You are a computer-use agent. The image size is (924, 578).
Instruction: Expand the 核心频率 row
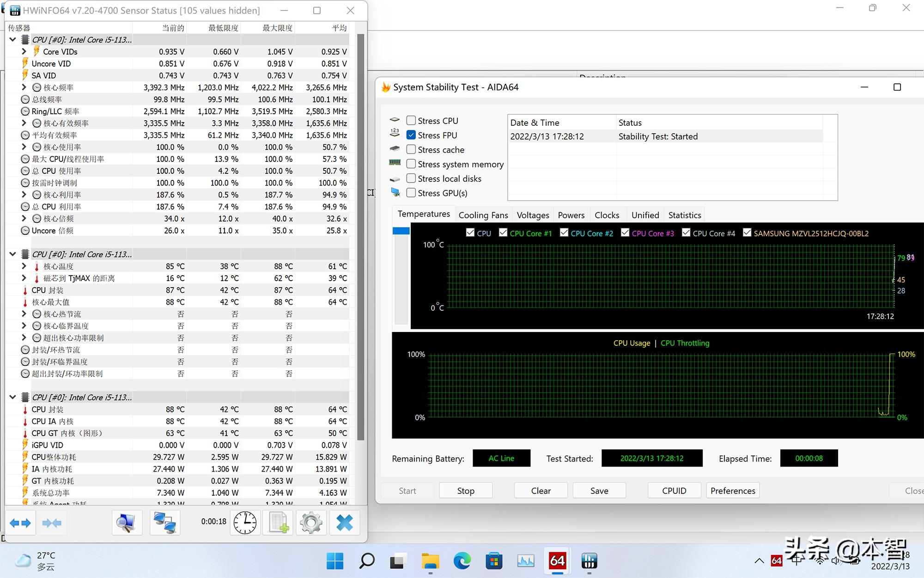[24, 87]
